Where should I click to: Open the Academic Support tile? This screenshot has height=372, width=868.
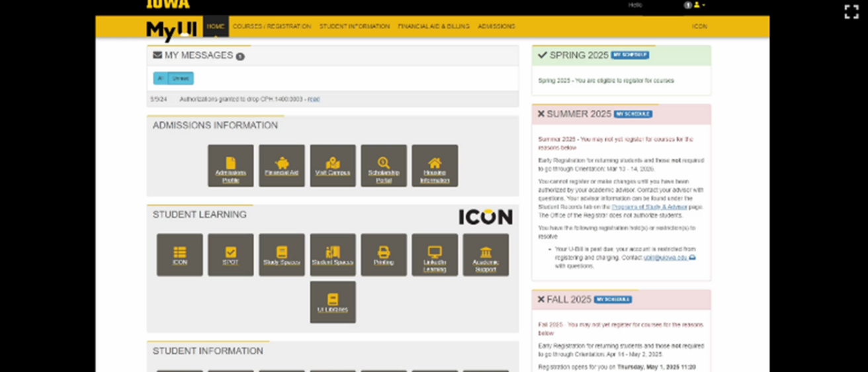[x=486, y=255]
